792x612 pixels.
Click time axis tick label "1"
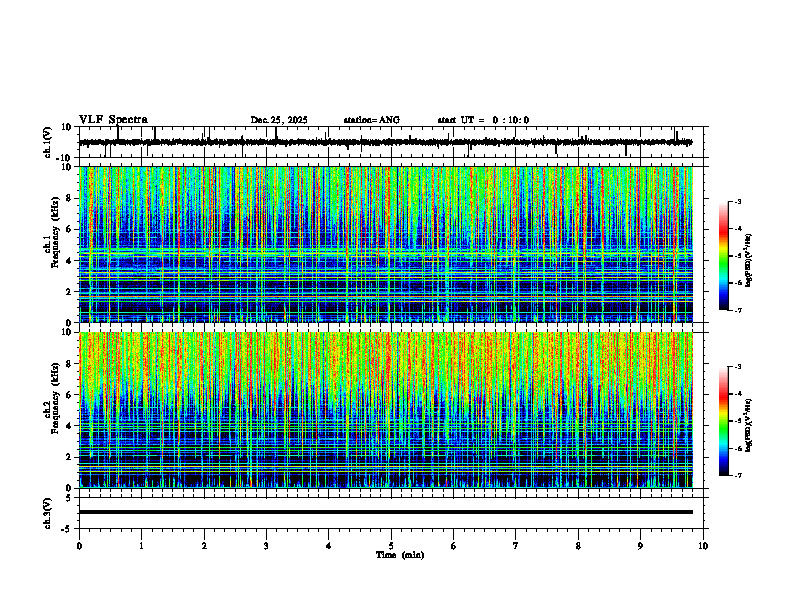point(141,546)
